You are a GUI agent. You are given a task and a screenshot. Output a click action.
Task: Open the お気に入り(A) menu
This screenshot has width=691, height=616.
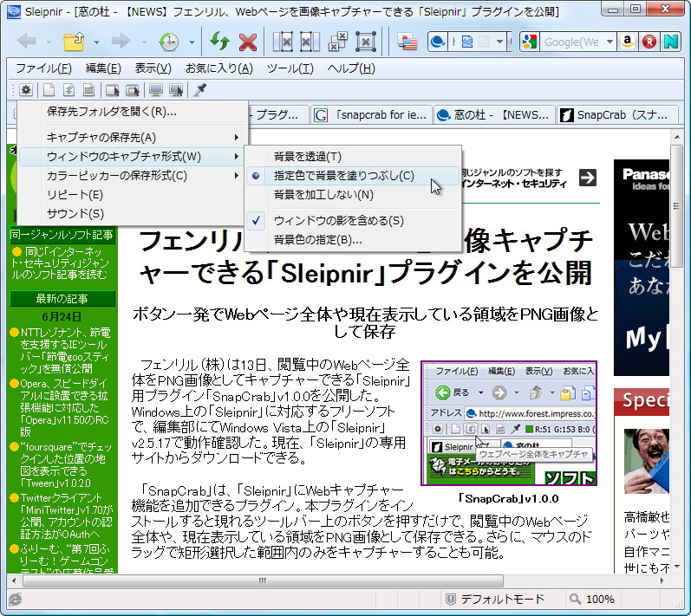pos(219,68)
